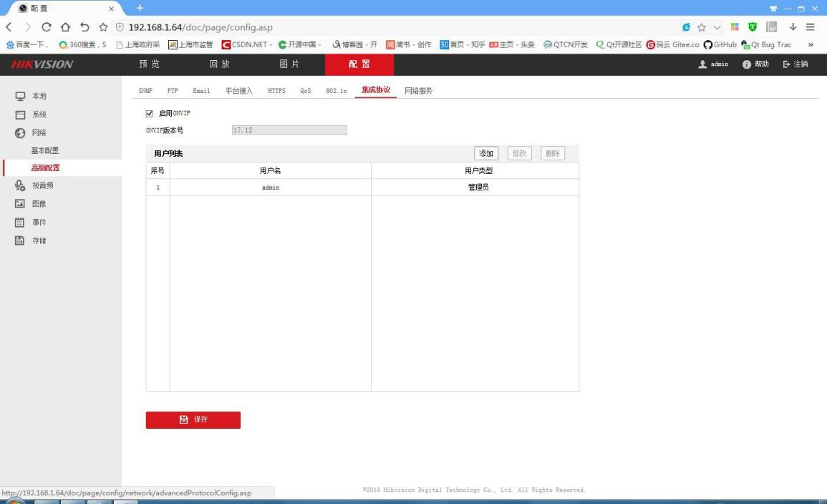Click the 系统 system icon in sidebar
Viewport: 827px width, 504px height.
click(x=20, y=115)
